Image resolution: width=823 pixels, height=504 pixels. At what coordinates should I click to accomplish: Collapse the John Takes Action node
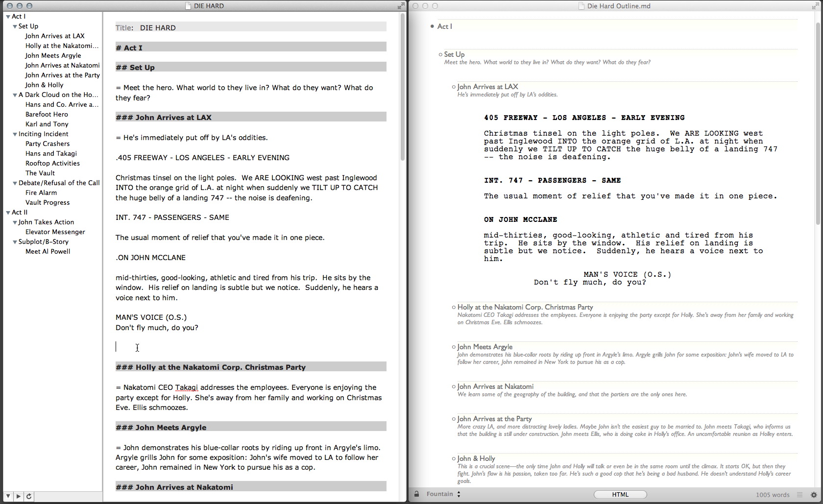pyautogui.click(x=15, y=222)
